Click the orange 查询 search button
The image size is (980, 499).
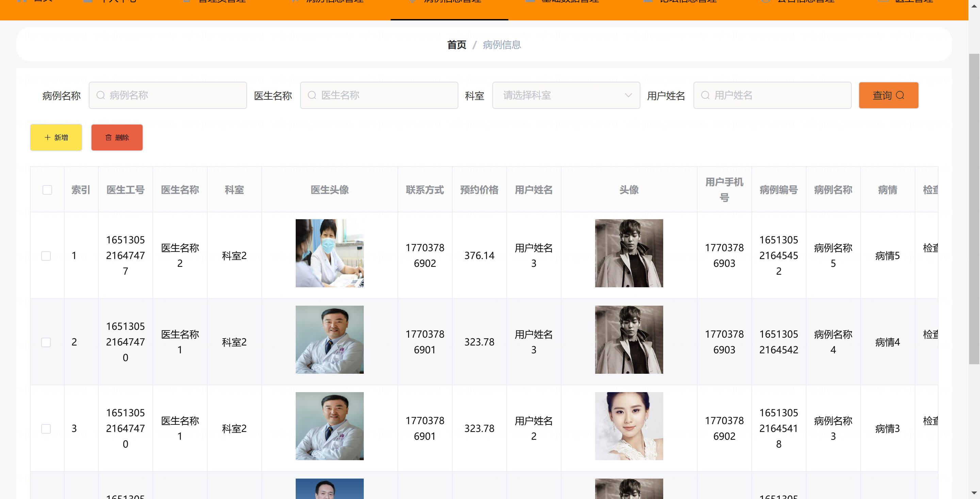pos(888,95)
